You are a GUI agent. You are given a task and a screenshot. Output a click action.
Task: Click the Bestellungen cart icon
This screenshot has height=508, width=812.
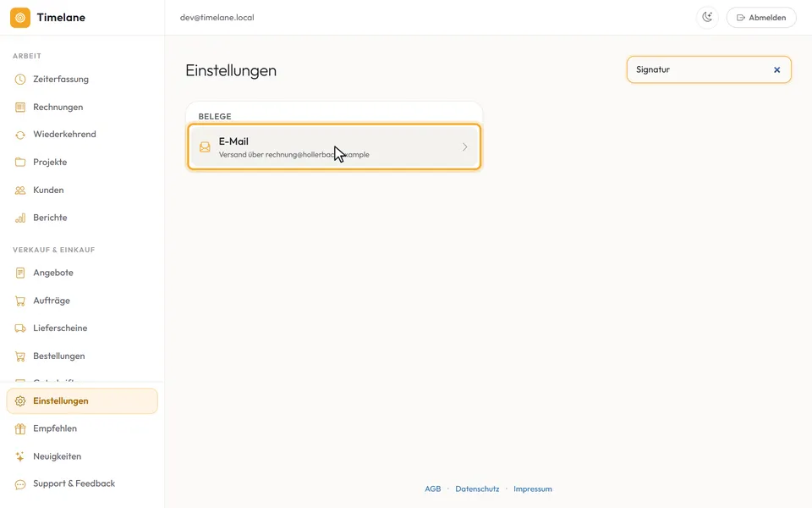(20, 356)
